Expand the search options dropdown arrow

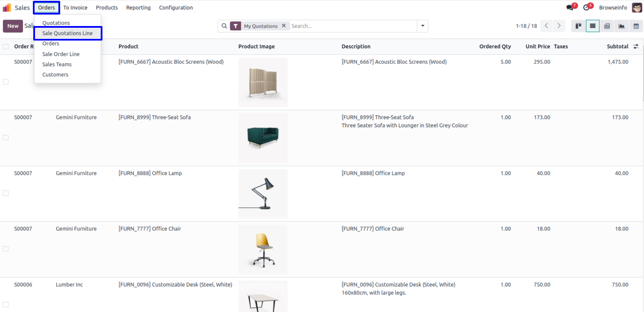tap(423, 26)
